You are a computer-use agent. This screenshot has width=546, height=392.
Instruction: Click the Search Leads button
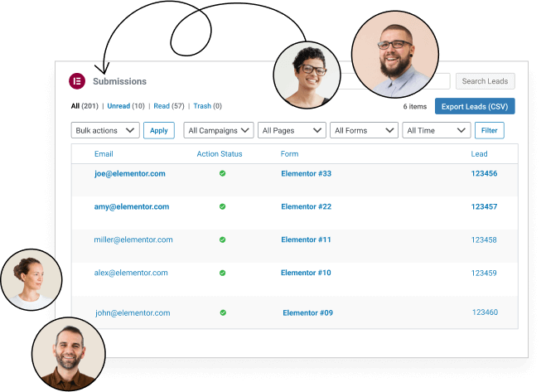[485, 81]
